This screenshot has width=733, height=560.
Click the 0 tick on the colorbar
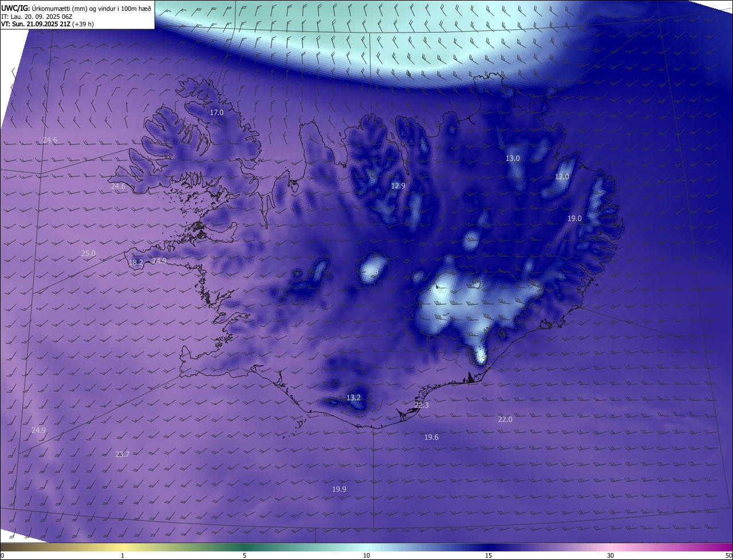click(x=2, y=555)
